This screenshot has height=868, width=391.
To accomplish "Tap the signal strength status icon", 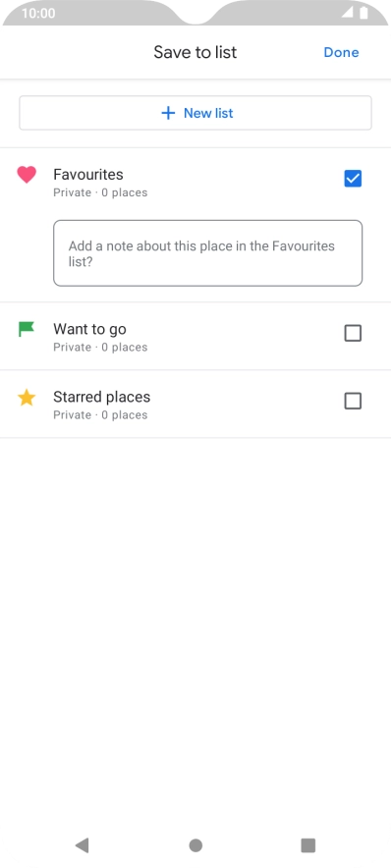I will coord(347,13).
